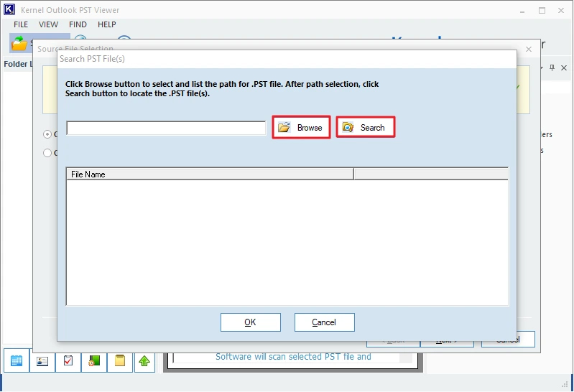Click the green up arrow icon
574x392 pixels.
[144, 361]
